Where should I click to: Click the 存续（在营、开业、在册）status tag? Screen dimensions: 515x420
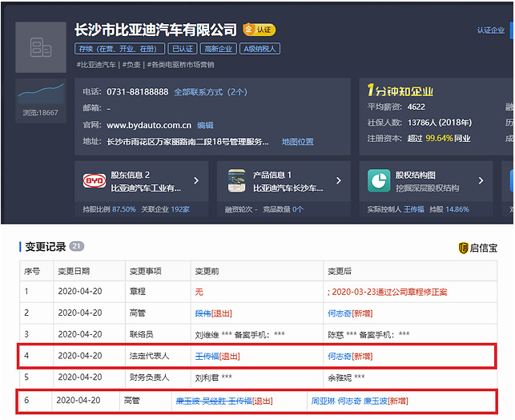coord(120,49)
